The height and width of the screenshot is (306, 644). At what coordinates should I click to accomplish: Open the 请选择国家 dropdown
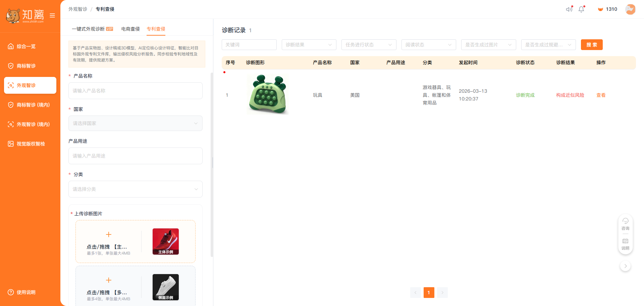[x=136, y=123]
